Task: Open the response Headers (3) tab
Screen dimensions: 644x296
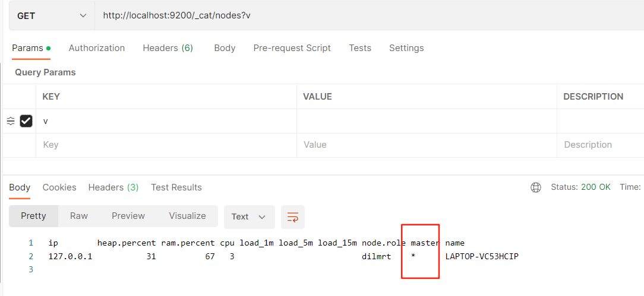Action: pos(113,187)
